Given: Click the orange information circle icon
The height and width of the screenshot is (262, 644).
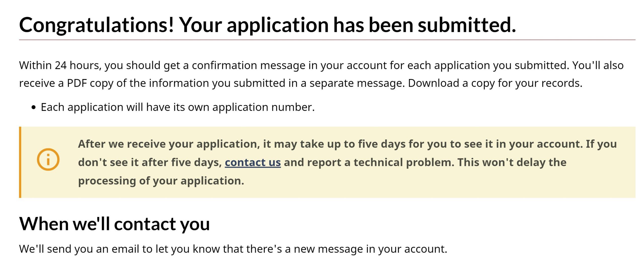Looking at the screenshot, I should (x=48, y=160).
